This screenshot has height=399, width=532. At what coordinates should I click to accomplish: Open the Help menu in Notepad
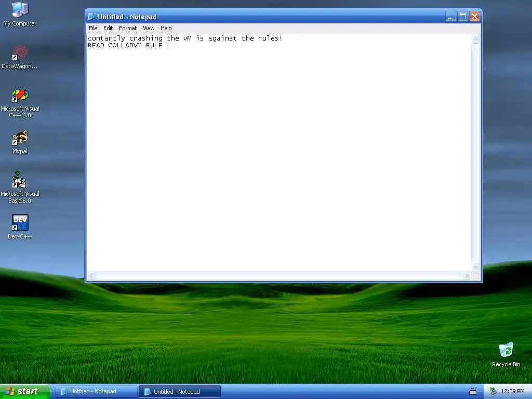pos(166,28)
